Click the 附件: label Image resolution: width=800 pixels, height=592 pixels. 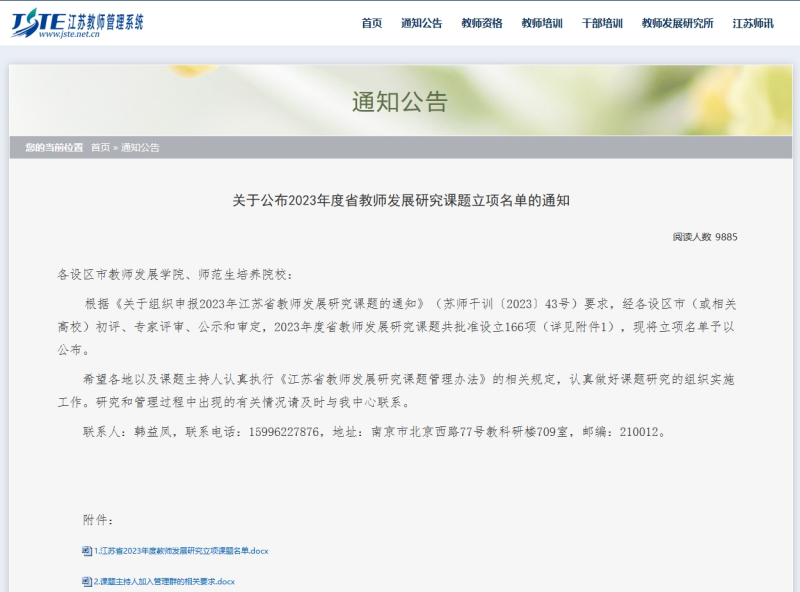click(x=98, y=520)
